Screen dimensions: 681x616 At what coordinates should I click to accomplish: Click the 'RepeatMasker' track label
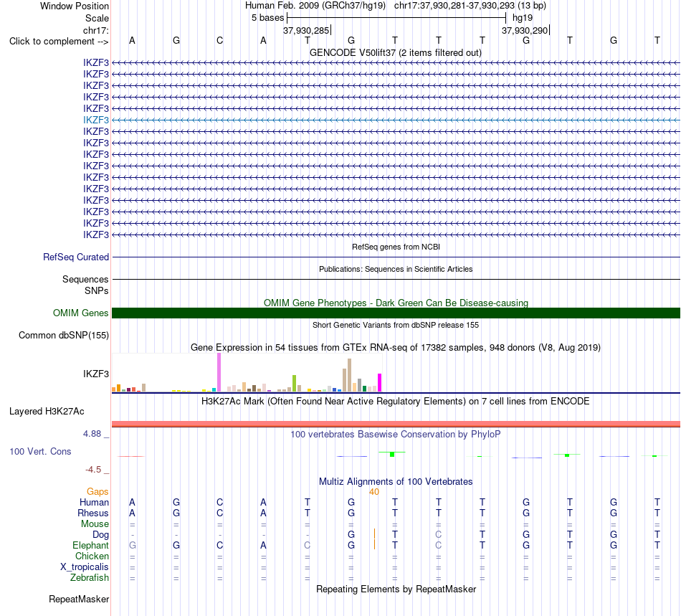point(79,599)
